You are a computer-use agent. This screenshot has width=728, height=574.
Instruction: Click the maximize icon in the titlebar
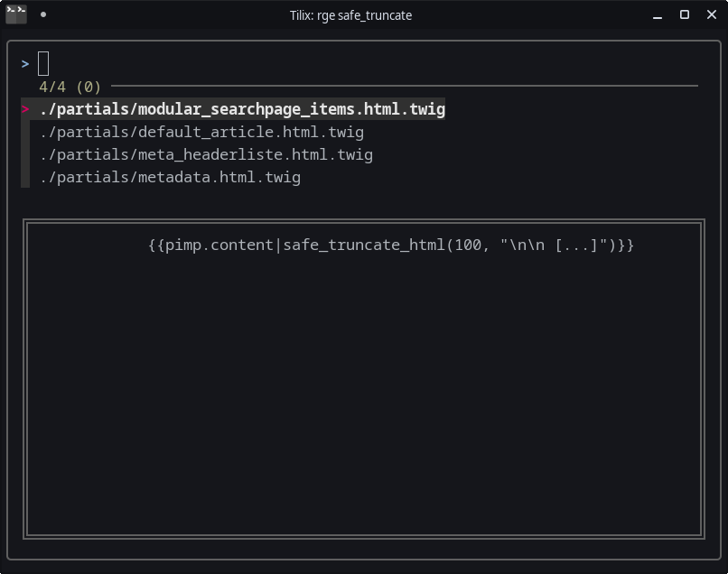[x=685, y=15]
